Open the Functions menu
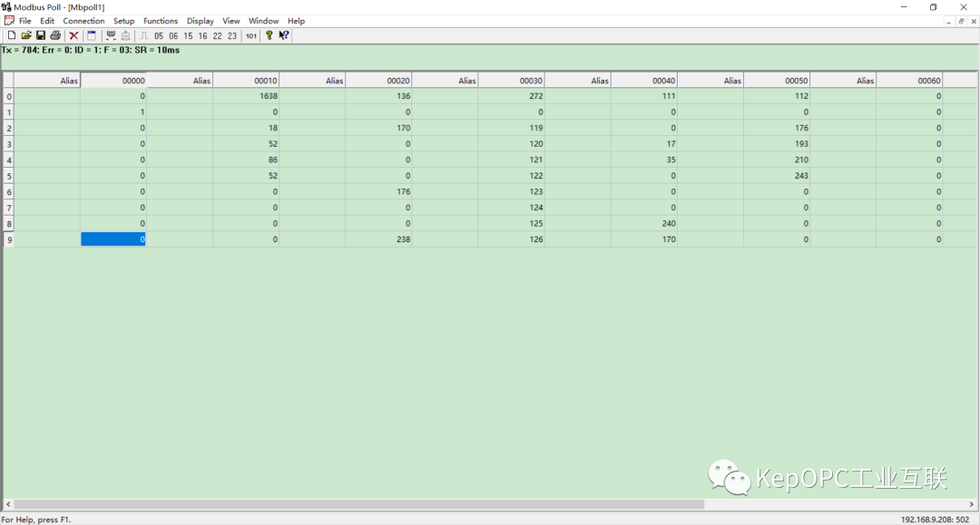The height and width of the screenshot is (525, 980). [x=161, y=21]
